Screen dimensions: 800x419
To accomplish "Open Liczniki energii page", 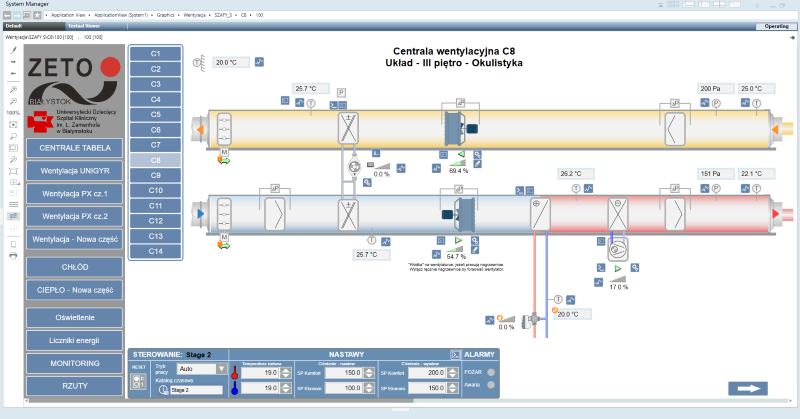I will tap(74, 340).
